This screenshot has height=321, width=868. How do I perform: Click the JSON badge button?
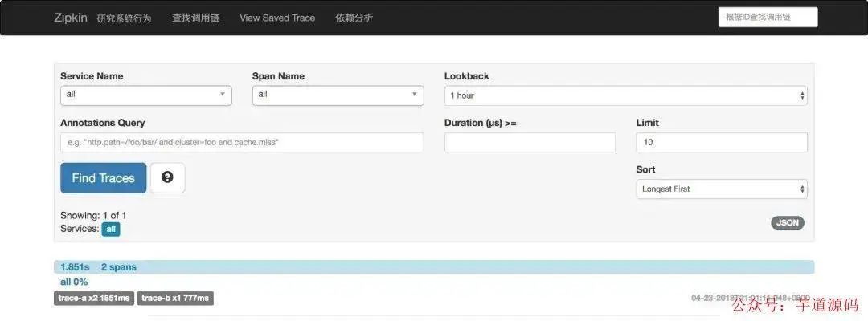tap(787, 222)
